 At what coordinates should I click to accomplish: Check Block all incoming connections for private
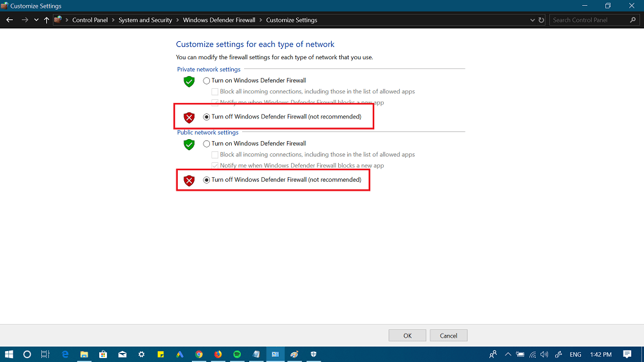coord(215,91)
